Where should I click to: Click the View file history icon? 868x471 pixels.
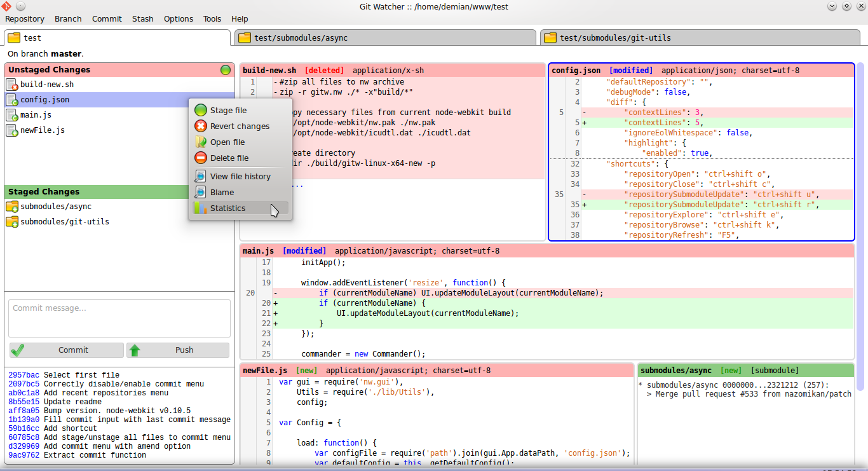tap(201, 177)
